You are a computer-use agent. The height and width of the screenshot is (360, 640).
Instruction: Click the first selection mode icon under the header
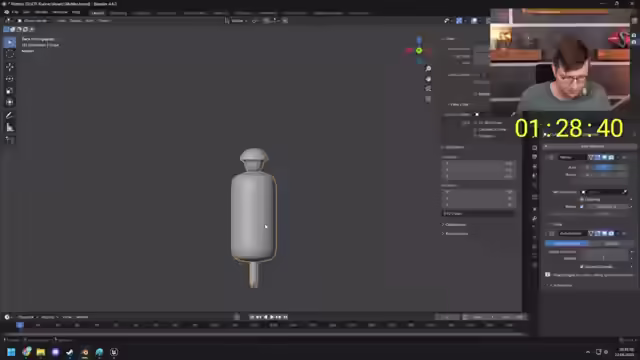pos(6,29)
